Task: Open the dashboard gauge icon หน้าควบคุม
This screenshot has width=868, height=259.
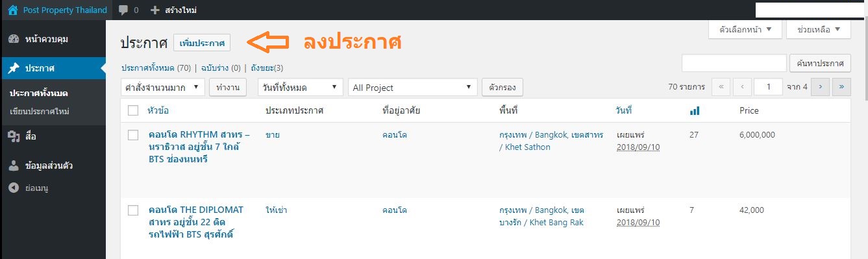Action: pyautogui.click(x=14, y=39)
